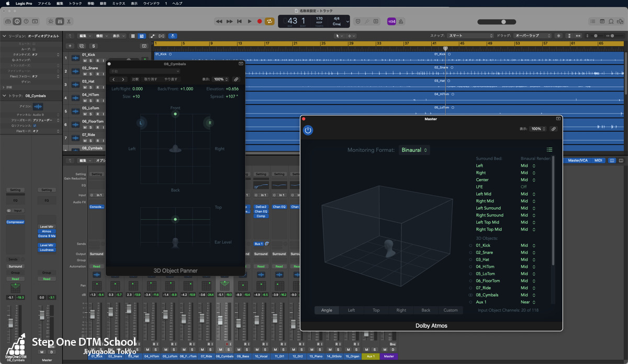
Task: Open the トラック menu in menu bar
Action: click(x=75, y=3)
